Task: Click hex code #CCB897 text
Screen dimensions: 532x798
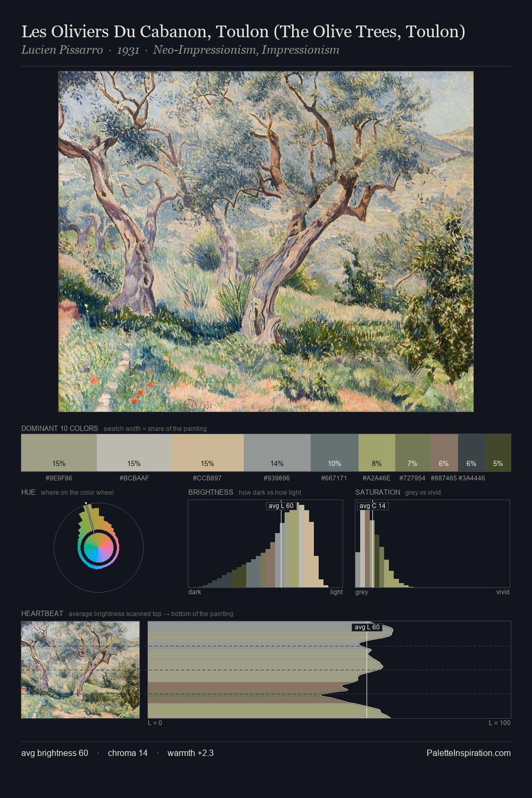Action: click(208, 478)
